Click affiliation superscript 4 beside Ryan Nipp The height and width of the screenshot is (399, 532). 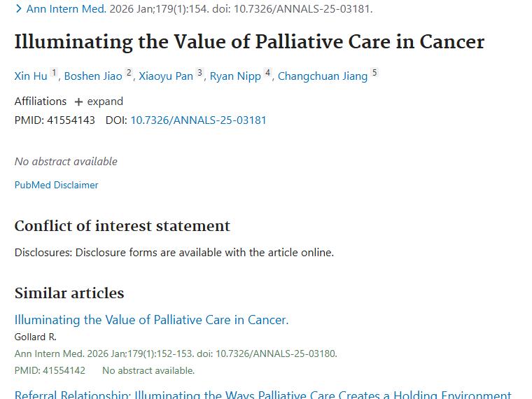click(x=267, y=73)
